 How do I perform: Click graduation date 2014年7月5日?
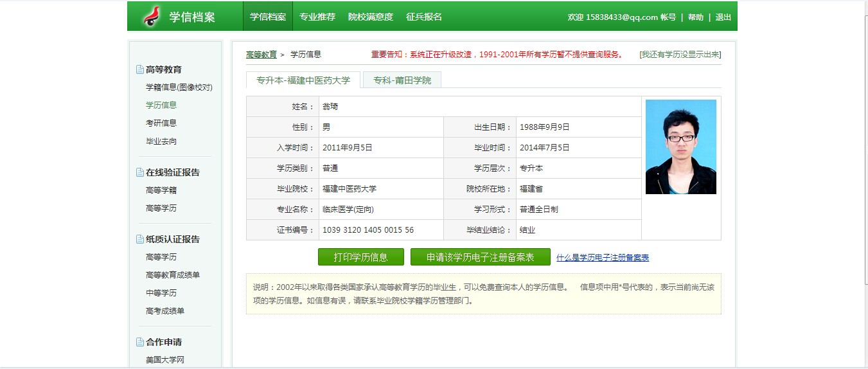(545, 148)
